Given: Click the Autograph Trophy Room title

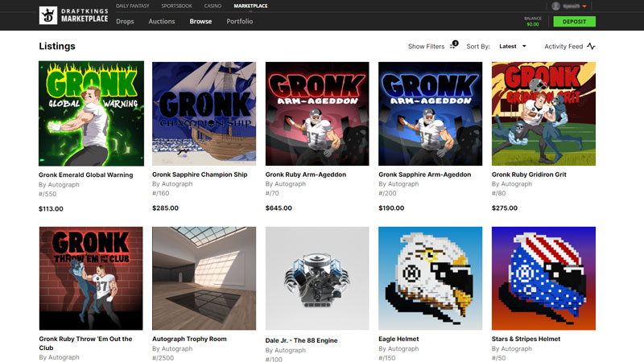Looking at the screenshot, I should 189,339.
